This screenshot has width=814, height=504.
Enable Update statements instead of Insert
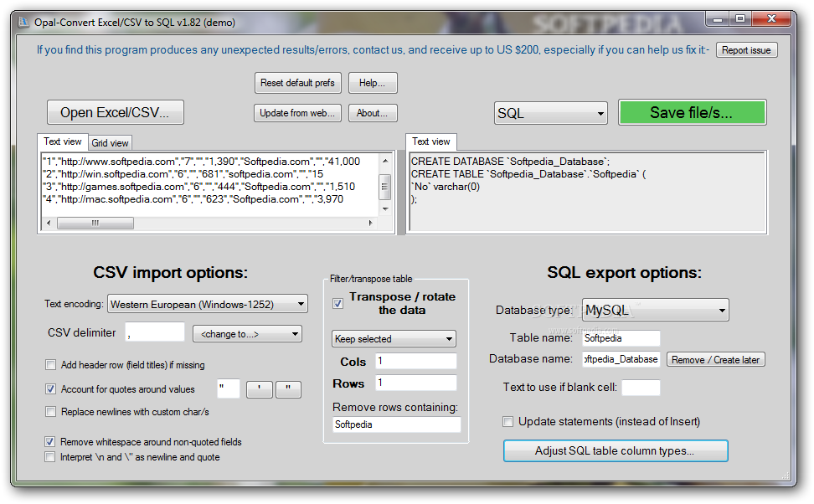coord(507,421)
